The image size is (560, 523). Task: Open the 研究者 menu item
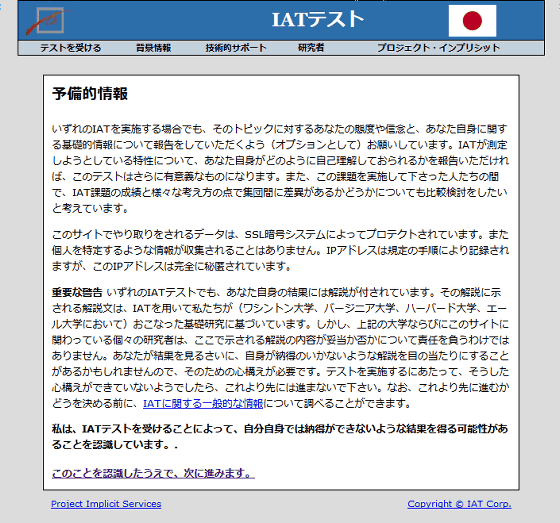[311, 48]
